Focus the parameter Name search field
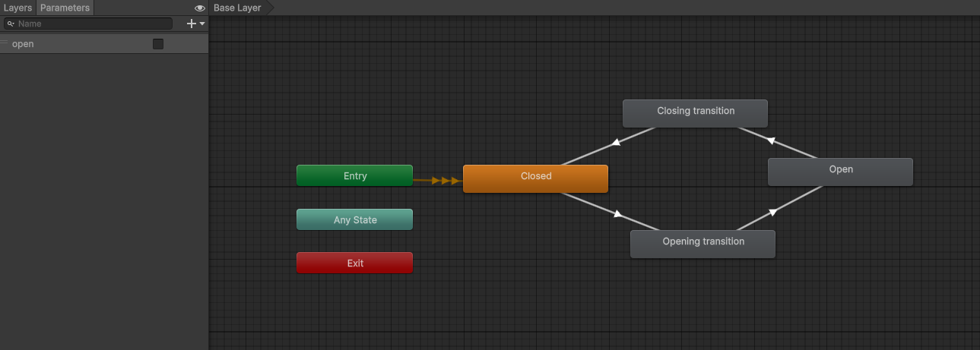The image size is (980, 350). pyautogui.click(x=91, y=24)
